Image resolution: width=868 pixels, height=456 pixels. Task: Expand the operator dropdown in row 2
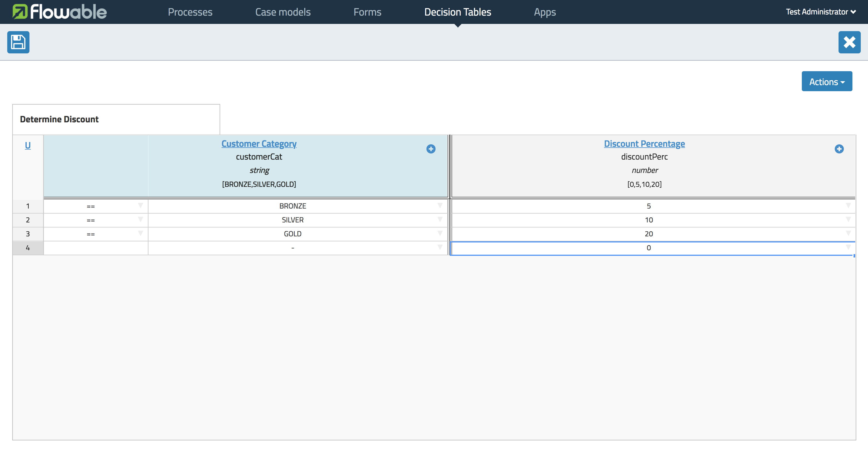point(140,219)
